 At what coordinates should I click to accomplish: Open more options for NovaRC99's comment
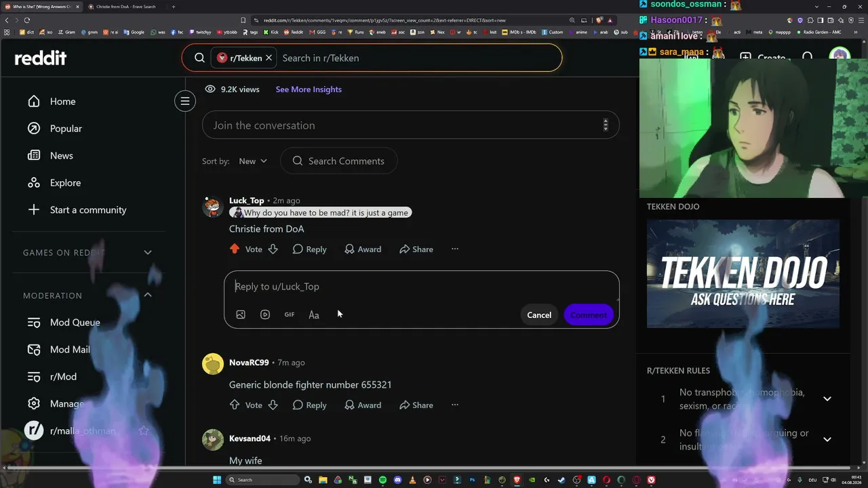(455, 405)
